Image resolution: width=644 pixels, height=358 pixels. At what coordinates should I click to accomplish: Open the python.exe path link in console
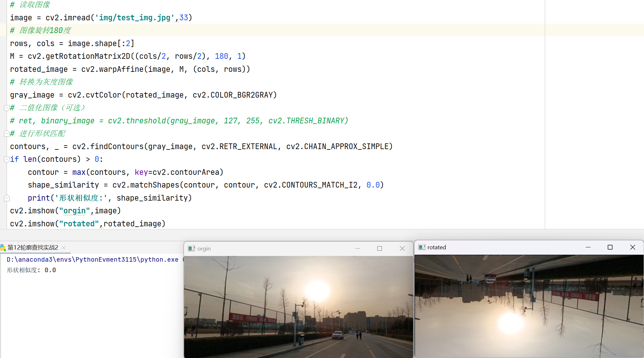92,259
